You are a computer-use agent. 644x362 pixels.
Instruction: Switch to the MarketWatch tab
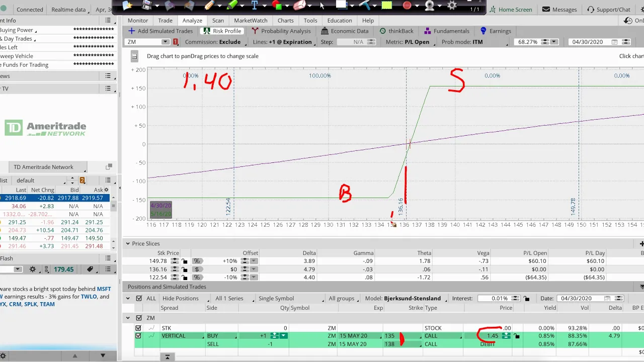pyautogui.click(x=251, y=21)
